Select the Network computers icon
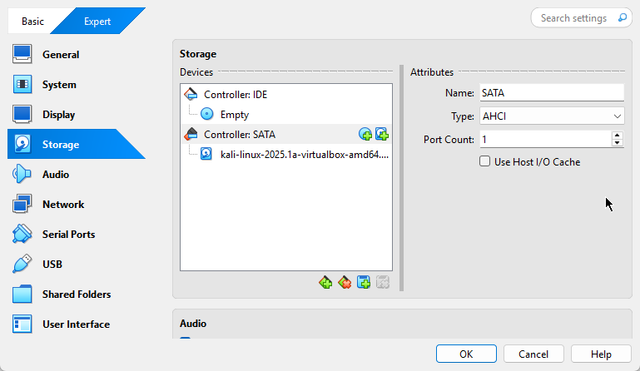This screenshot has width=640, height=371. coord(22,204)
